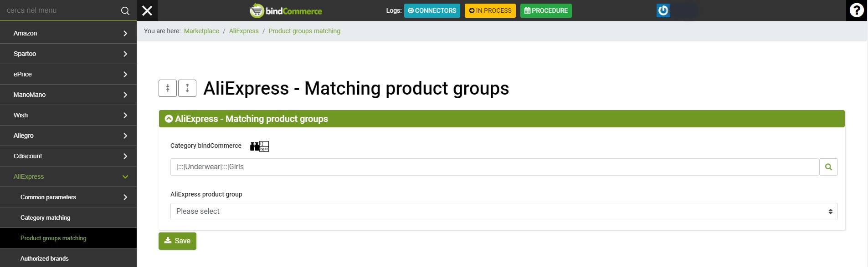Open Authorized brands submenu item
The width and height of the screenshot is (868, 267).
click(68, 258)
